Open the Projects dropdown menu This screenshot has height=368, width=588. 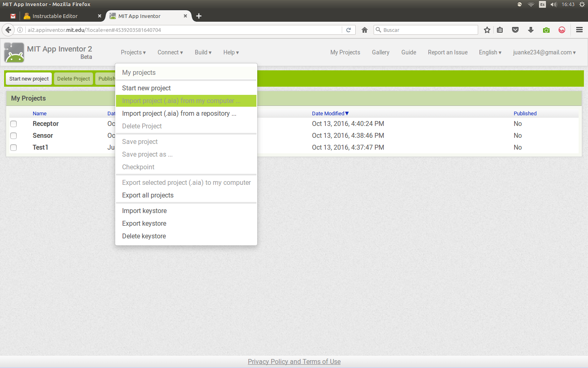[x=133, y=52]
